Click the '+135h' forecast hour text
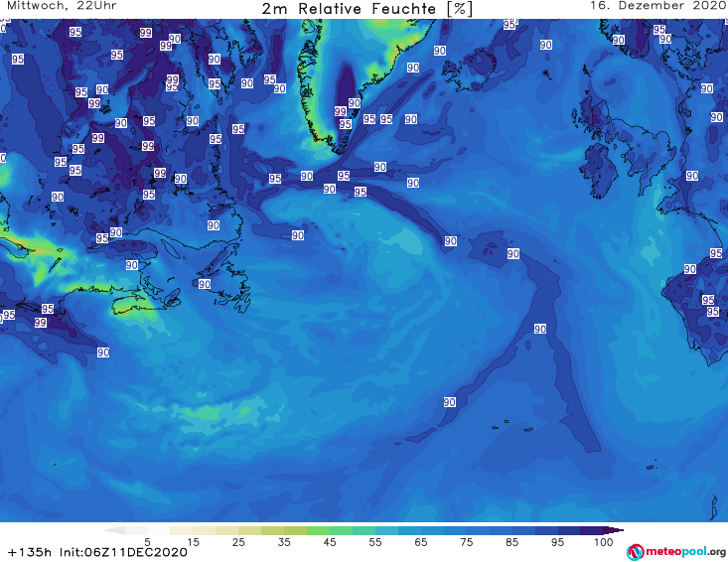Screen dimensions: 728x562 pyautogui.click(x=30, y=552)
